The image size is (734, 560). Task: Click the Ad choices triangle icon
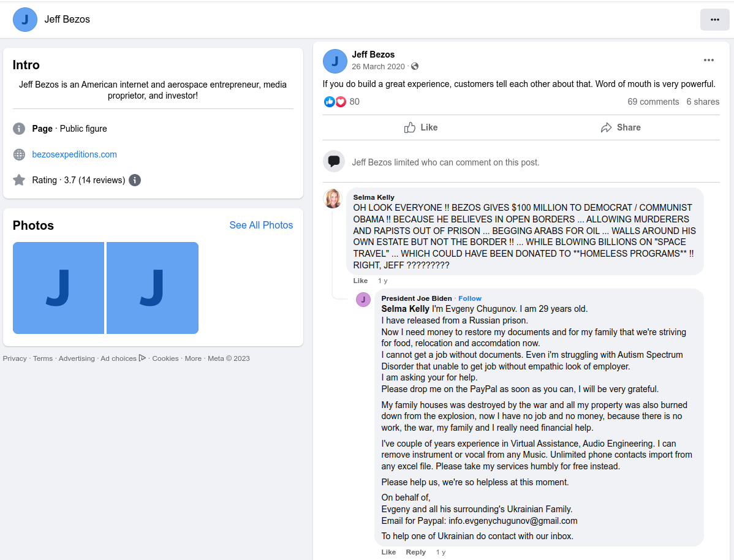[x=142, y=358]
